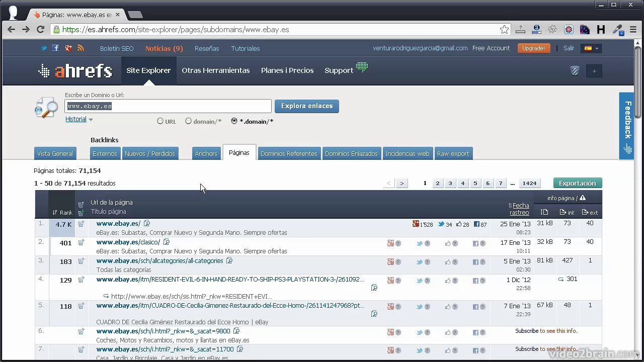Open the Dominios Referentes tab
This screenshot has width=644, height=362.
click(289, 153)
